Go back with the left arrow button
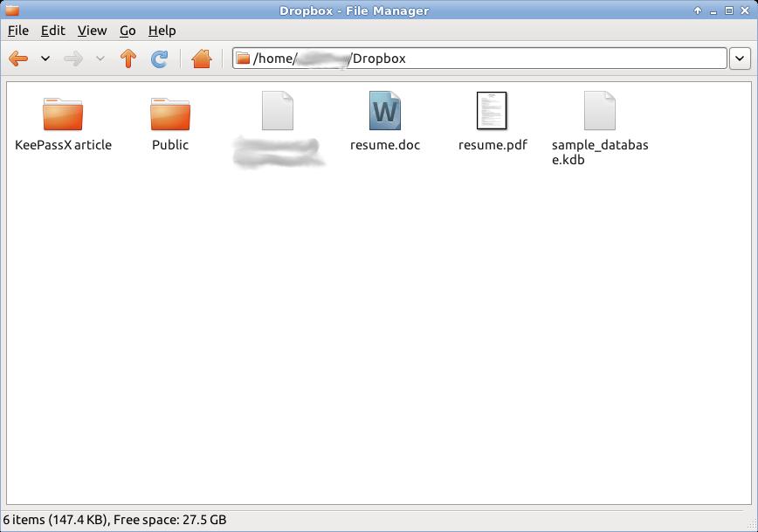This screenshot has height=532, width=758. tap(18, 59)
